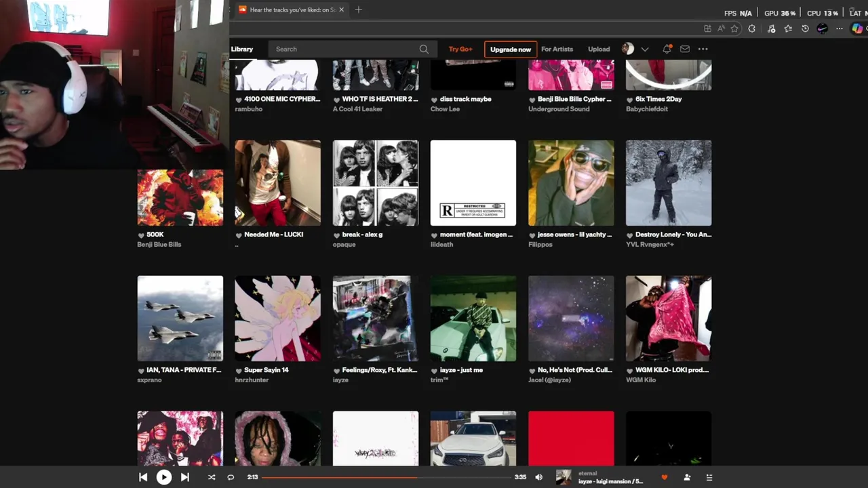868x488 pixels.
Task: Open the messages envelope icon
Action: (x=685, y=49)
